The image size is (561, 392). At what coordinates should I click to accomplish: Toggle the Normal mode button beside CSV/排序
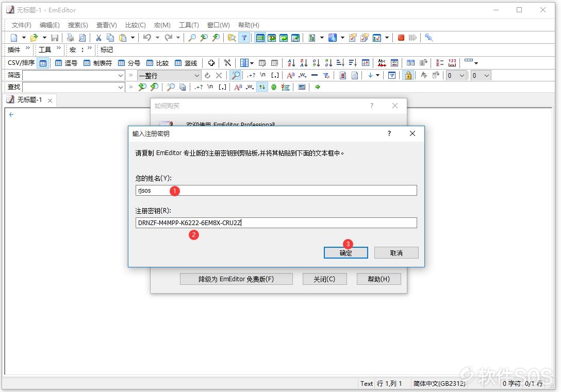[x=43, y=63]
